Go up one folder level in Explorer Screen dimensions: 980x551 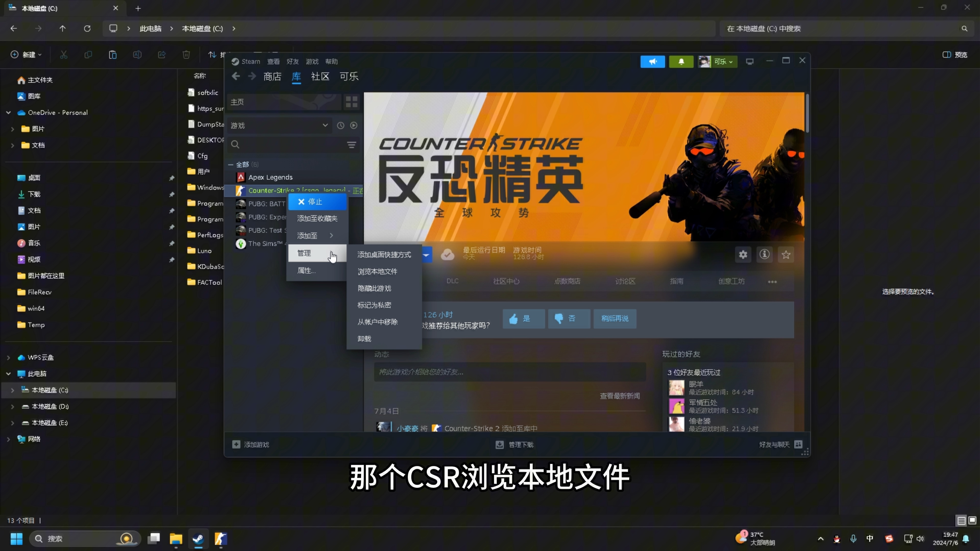pos(62,29)
